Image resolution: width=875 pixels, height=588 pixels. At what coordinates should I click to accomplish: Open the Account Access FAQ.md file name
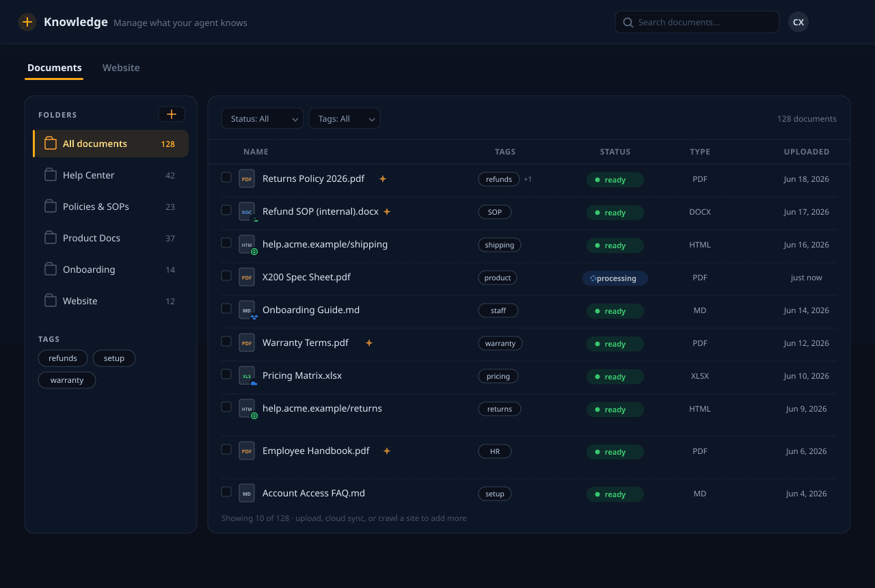point(314,493)
